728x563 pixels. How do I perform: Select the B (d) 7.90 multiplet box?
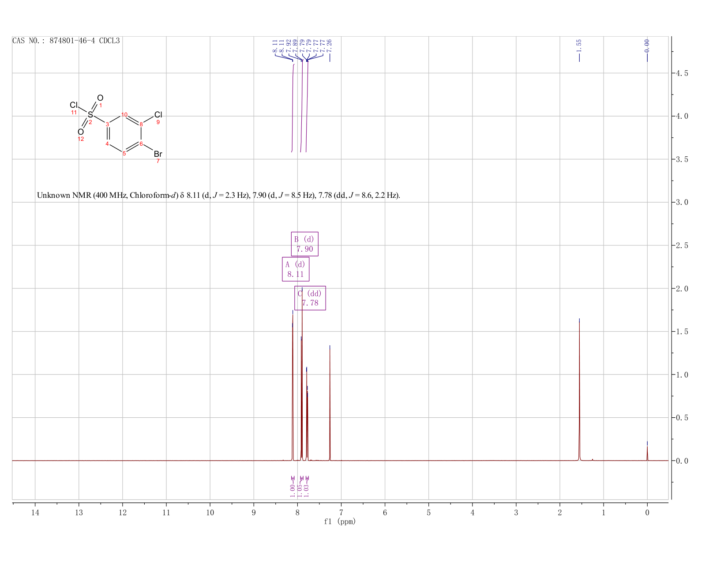coord(304,244)
